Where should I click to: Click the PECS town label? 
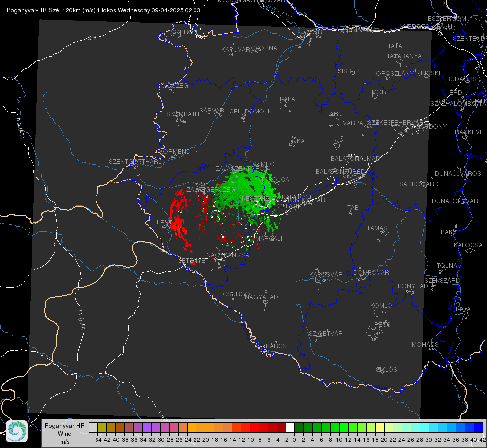[382, 324]
